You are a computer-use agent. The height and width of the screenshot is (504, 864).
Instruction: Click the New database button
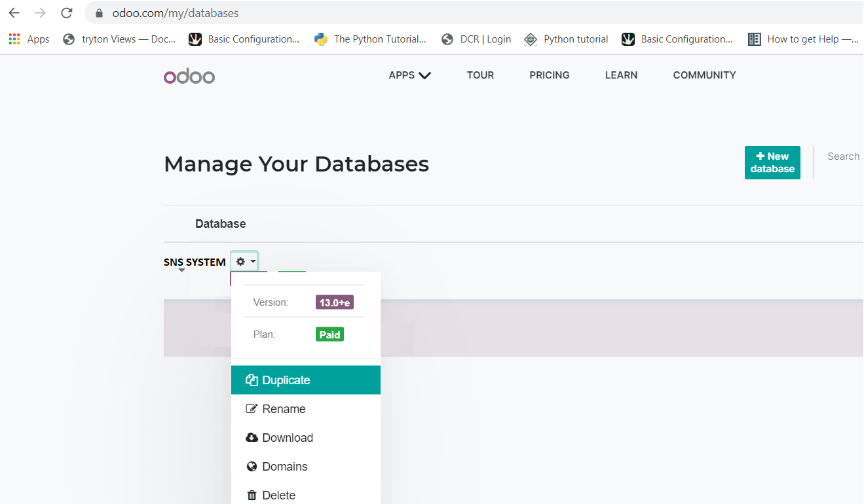pos(772,162)
